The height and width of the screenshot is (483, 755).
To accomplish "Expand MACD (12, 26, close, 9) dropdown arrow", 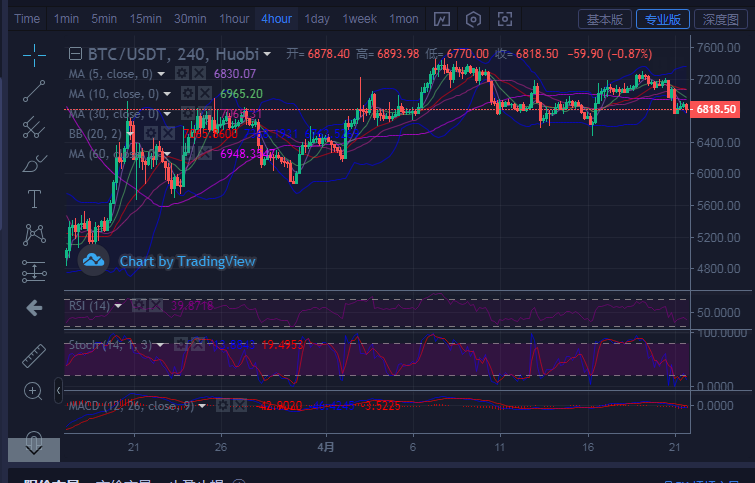I will (202, 406).
